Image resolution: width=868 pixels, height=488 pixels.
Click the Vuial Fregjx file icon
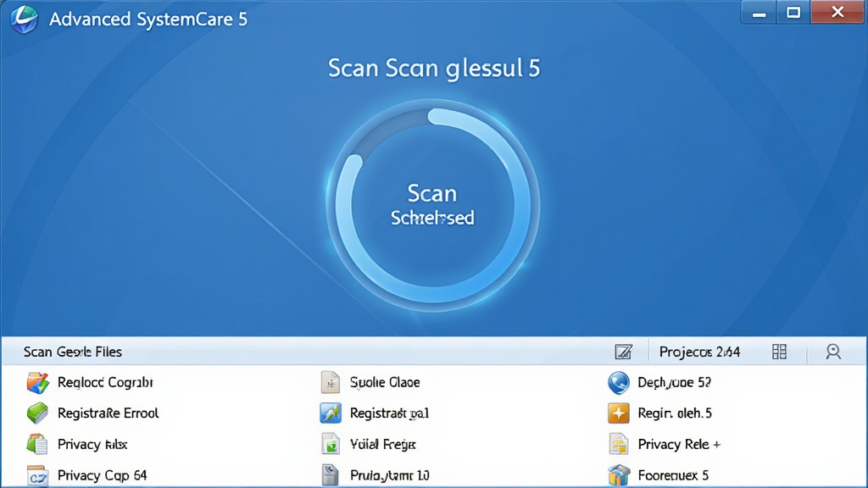point(331,444)
